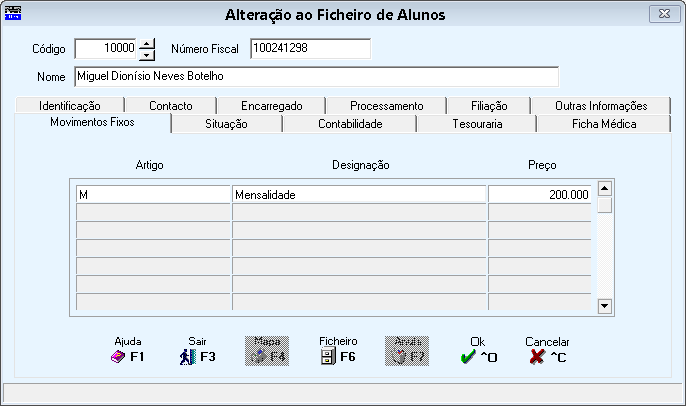Screen dimensions: 686x406
Task: Decrease Código with the down spinner arrow
Action: 147,54
